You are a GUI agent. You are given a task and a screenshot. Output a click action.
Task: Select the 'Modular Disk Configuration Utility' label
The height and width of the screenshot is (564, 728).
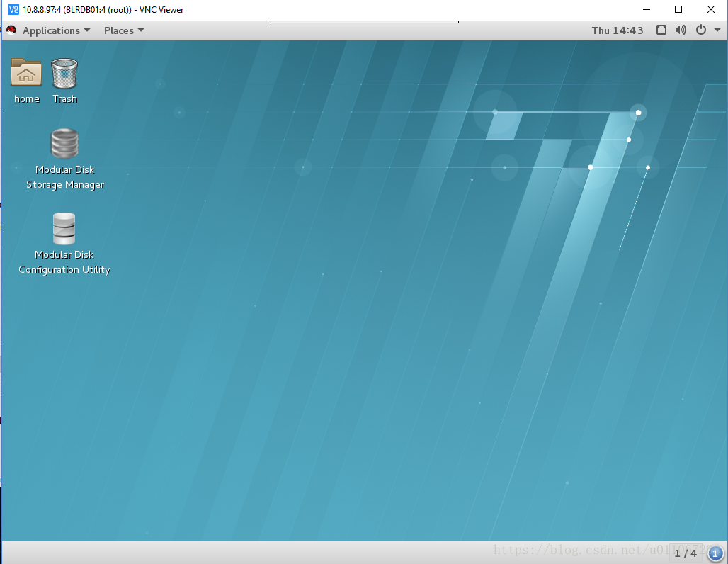pyautogui.click(x=64, y=262)
